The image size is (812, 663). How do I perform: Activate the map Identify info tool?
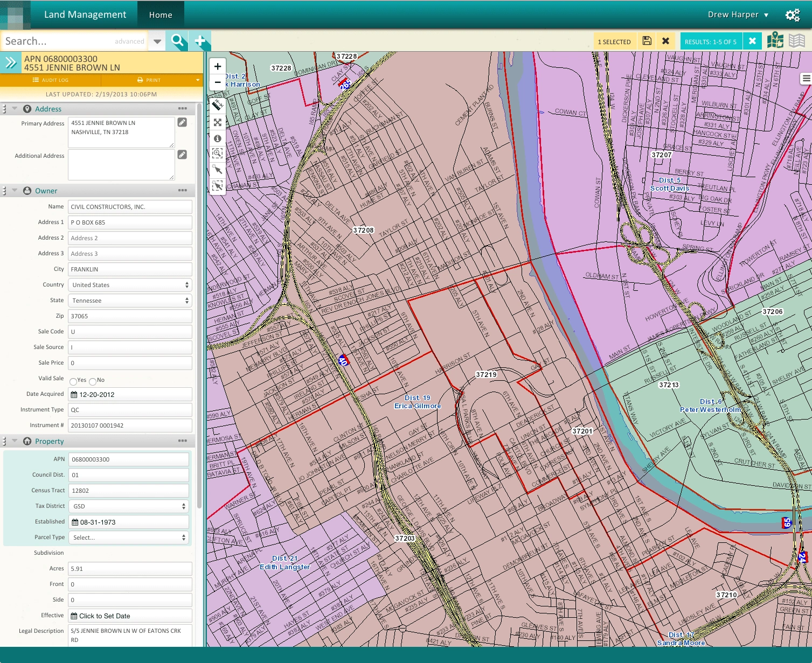[x=218, y=138]
